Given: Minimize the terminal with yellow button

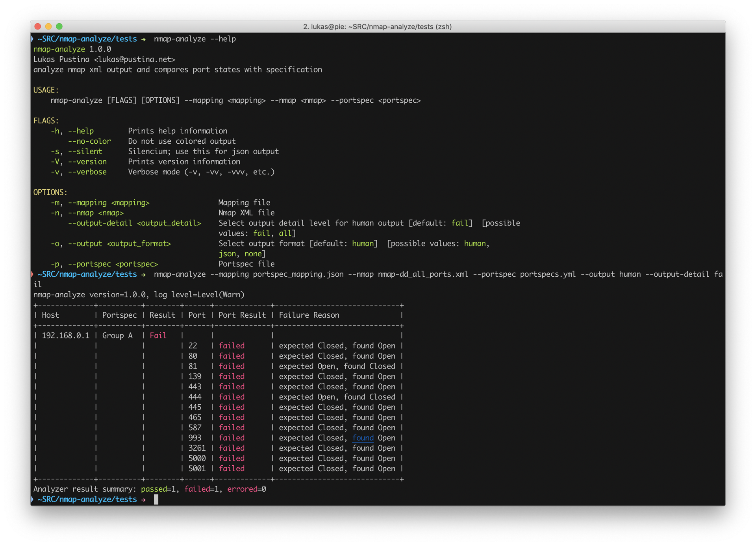Looking at the screenshot, I should [48, 26].
